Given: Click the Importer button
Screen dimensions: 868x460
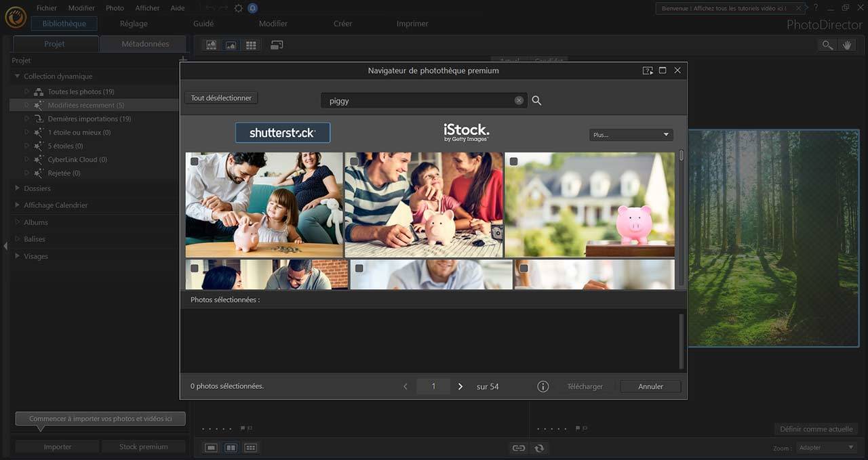Looking at the screenshot, I should 58,447.
